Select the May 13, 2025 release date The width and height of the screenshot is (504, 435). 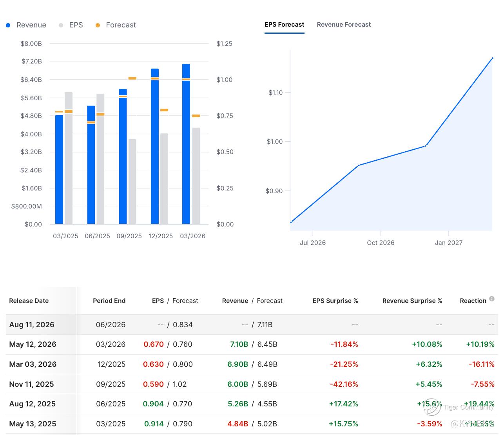coord(33,424)
